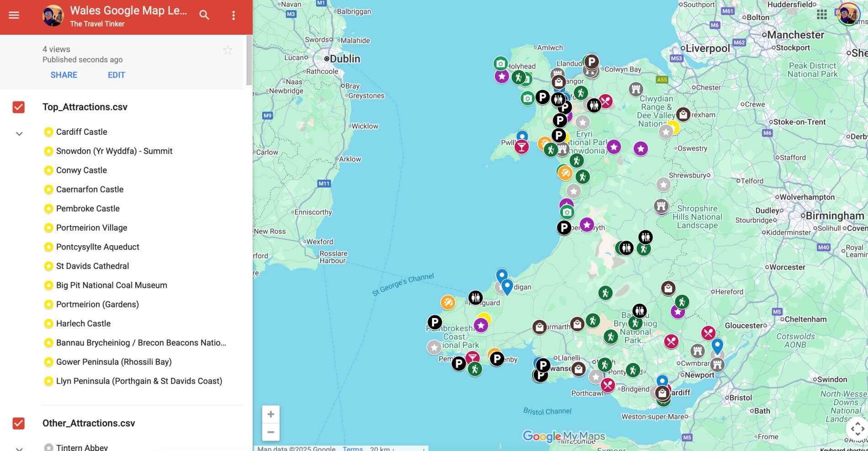Select Pontcysyllte Aqueduct list entry
Screen dimensions: 868x451
point(97,247)
